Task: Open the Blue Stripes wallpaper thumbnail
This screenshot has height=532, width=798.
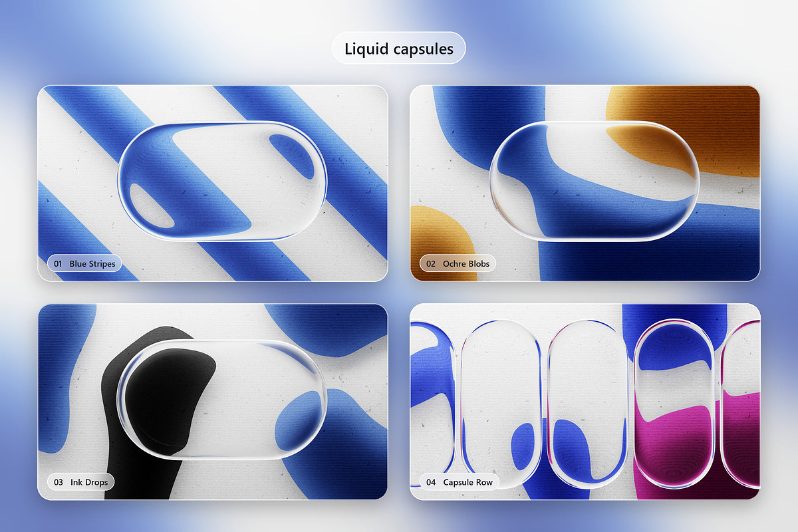Action: tap(213, 183)
